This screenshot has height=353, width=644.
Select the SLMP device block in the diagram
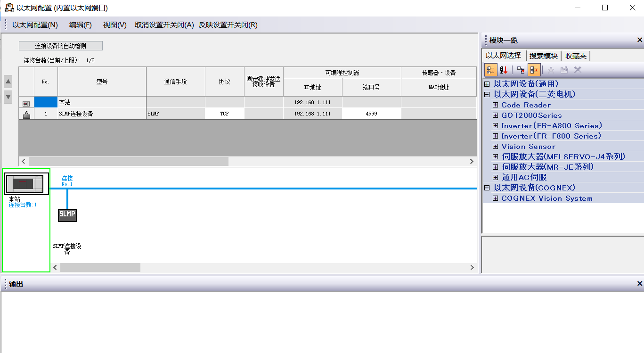point(67,215)
